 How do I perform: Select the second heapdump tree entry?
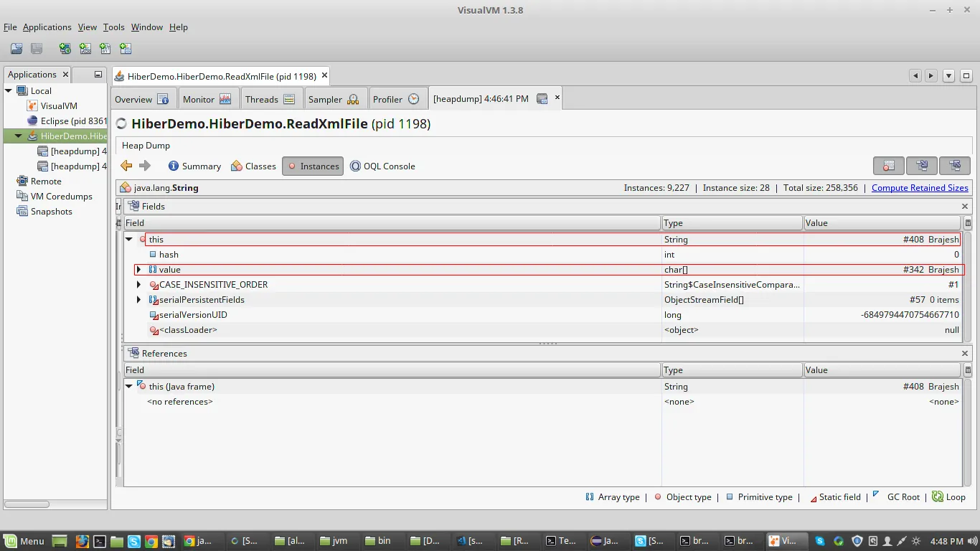coord(72,166)
